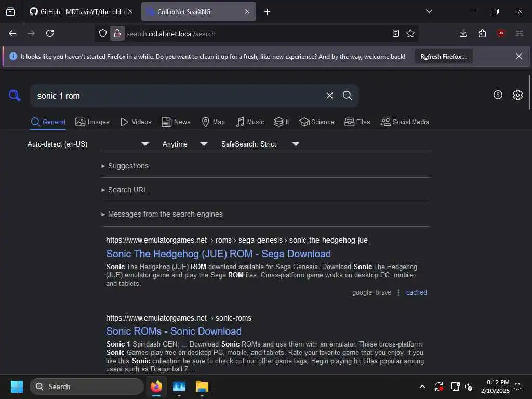Reload the current page

point(50,34)
